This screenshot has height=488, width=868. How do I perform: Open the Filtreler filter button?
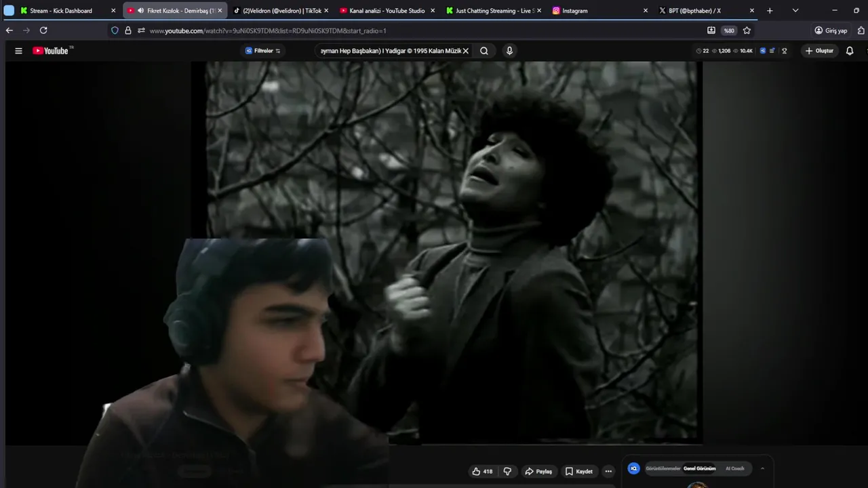coord(262,51)
